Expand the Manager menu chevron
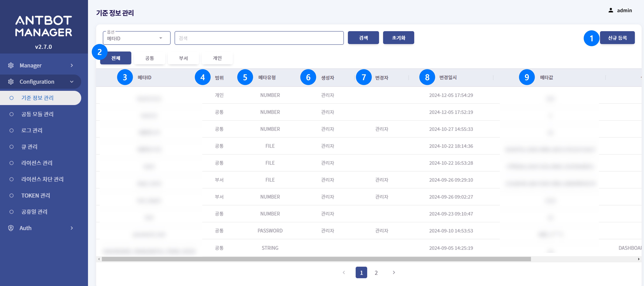Viewport: 644px width, 286px height. [72, 65]
